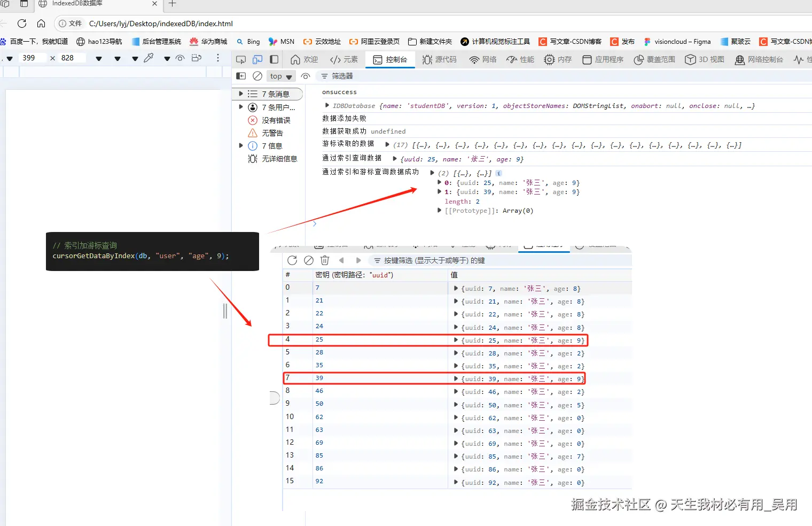Open device emulation mode in DevTools toolbar
Screen dimensions: 812x526
(x=257, y=59)
